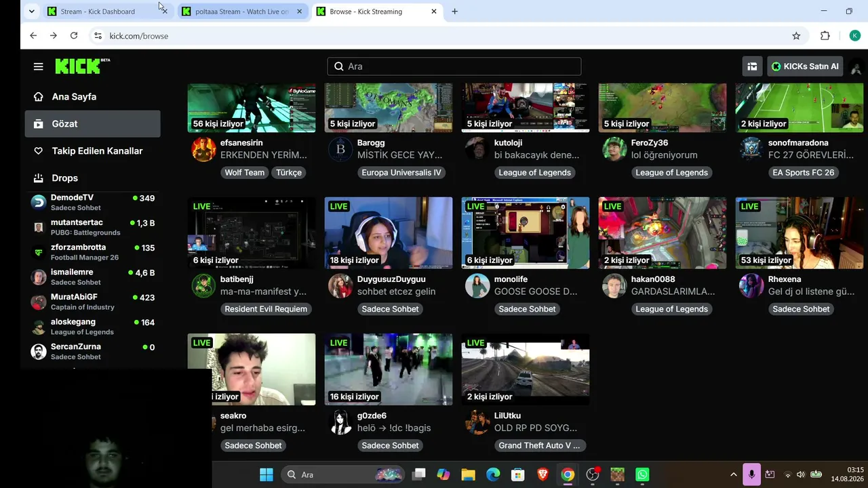Open monolife's channel avatar
This screenshot has width=868, height=488.
tap(477, 285)
